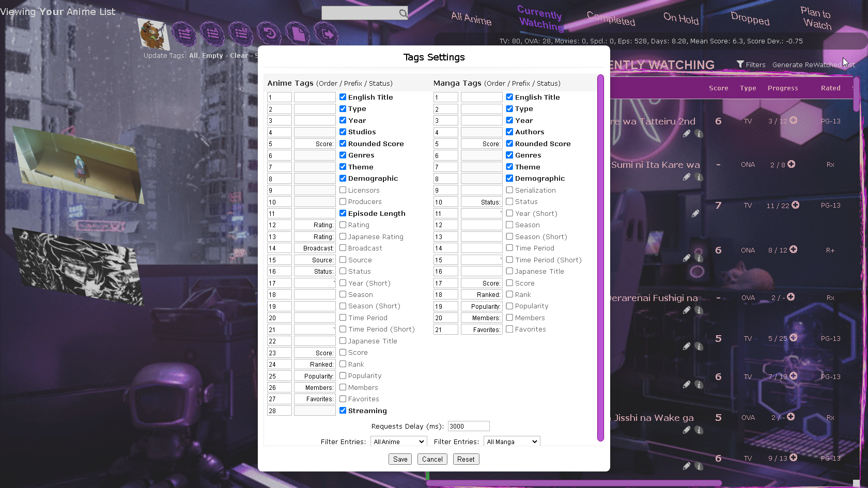Click the history clock icon
The image size is (868, 488).
269,34
